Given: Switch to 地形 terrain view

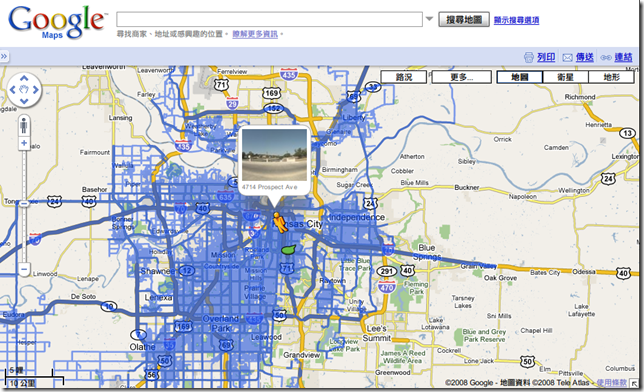Looking at the screenshot, I should coord(611,77).
